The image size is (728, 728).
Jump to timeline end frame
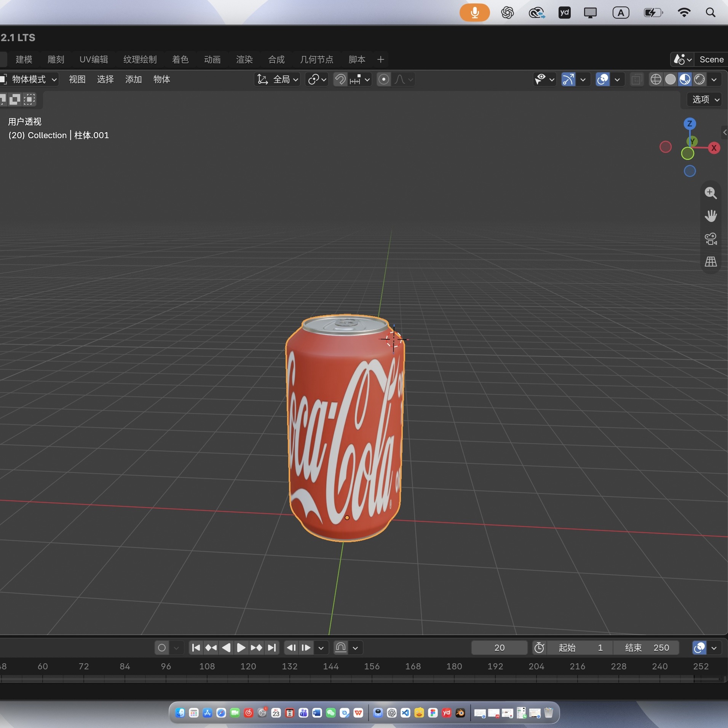click(271, 648)
